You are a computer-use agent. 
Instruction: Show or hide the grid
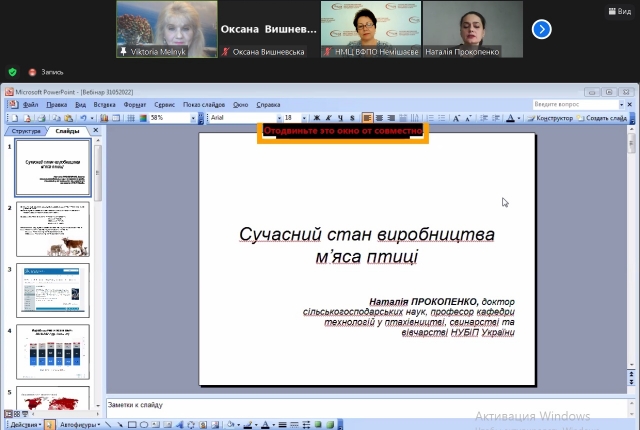click(131, 118)
